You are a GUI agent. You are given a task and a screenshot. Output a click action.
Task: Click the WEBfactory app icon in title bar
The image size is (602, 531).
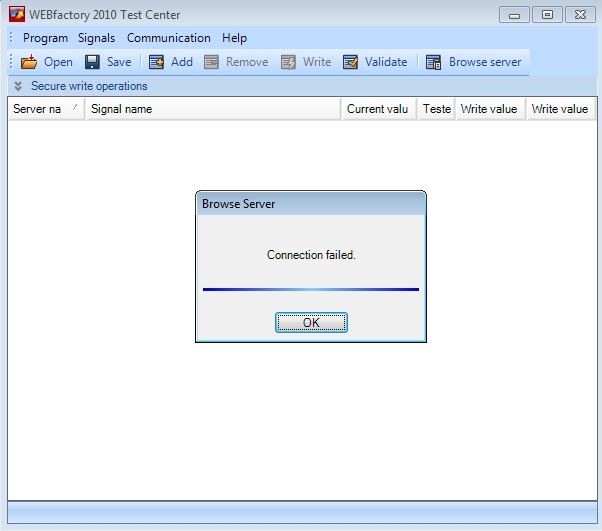pyautogui.click(x=17, y=14)
